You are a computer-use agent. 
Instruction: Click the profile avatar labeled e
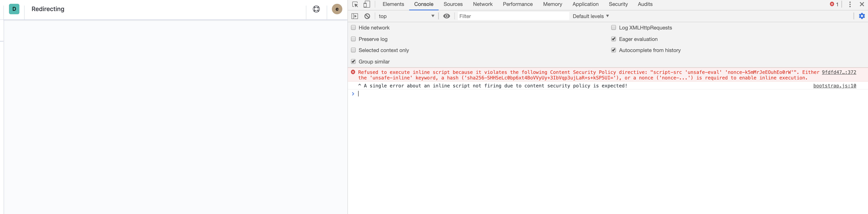click(x=337, y=9)
